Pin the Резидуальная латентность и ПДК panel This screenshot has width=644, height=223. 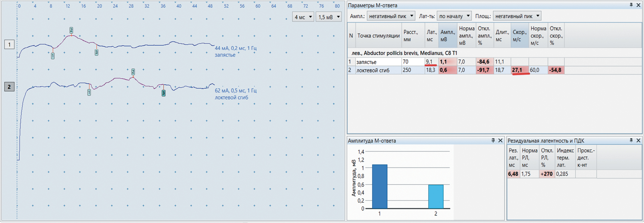[x=631, y=140]
